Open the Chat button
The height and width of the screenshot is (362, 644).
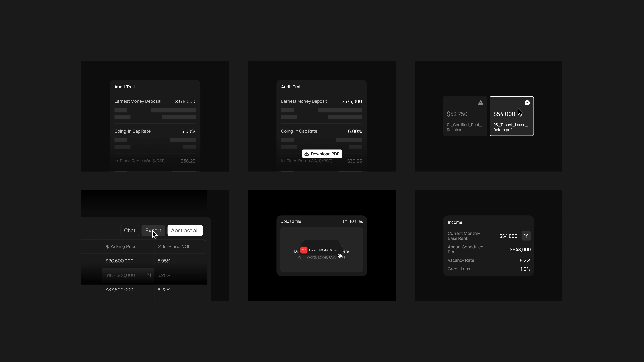pyautogui.click(x=129, y=231)
